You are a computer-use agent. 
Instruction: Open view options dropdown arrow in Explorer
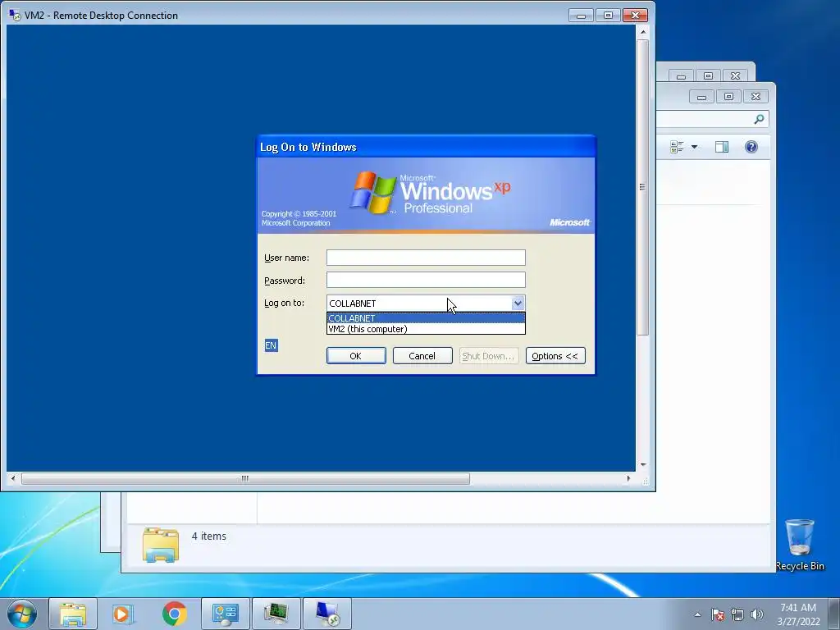pos(694,147)
